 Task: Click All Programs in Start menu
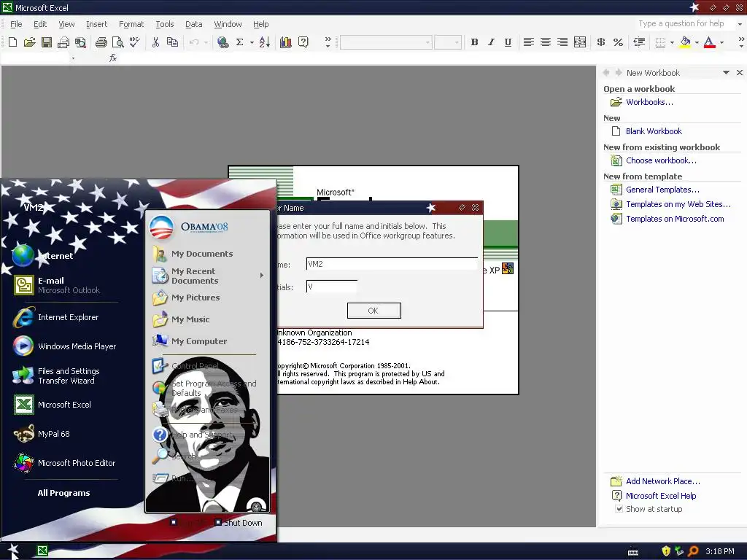click(64, 493)
